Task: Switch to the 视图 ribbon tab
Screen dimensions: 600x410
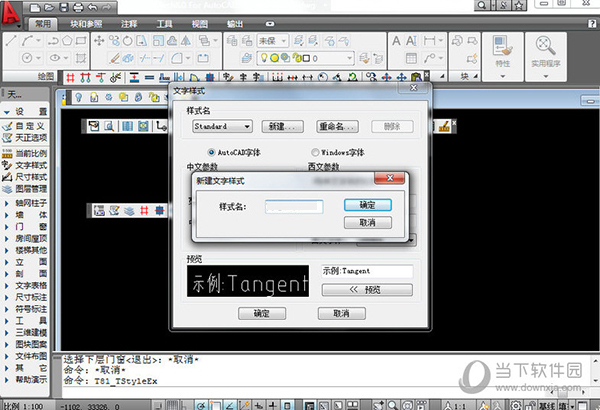Action: pyautogui.click(x=200, y=24)
